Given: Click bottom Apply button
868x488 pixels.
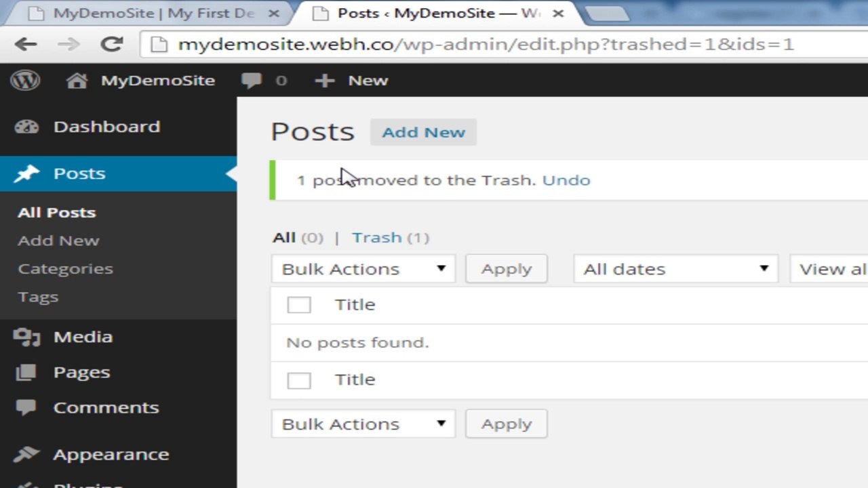Looking at the screenshot, I should pyautogui.click(x=506, y=424).
